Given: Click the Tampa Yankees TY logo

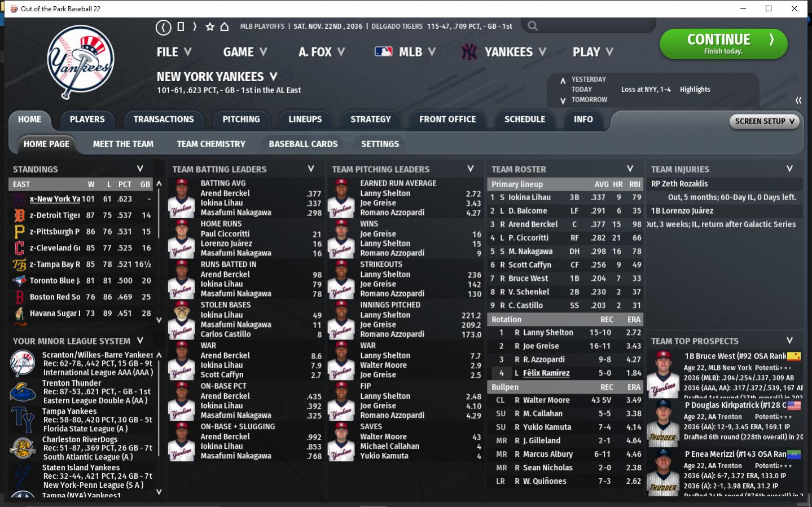Looking at the screenshot, I should point(23,420).
